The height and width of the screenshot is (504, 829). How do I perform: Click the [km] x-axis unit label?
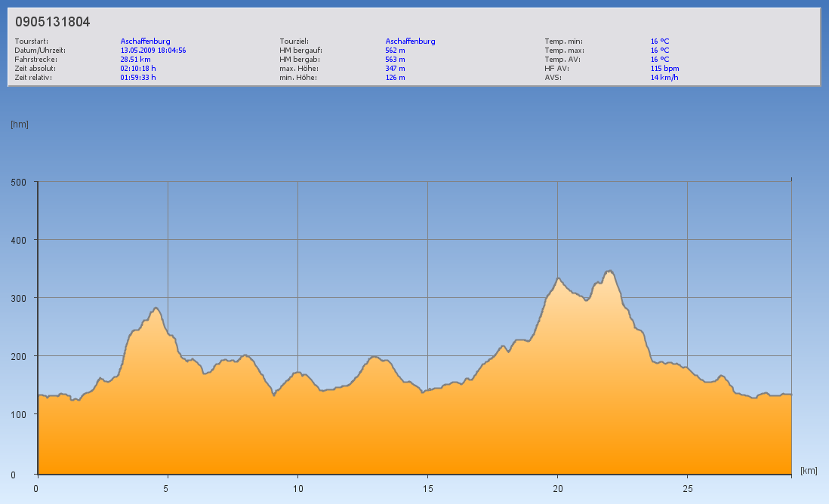[x=809, y=471]
